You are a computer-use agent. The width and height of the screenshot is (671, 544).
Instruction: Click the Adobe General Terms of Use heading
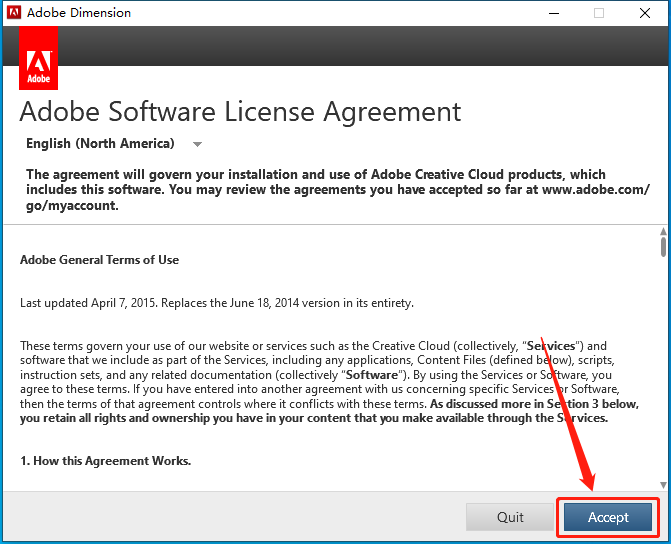[x=99, y=260]
